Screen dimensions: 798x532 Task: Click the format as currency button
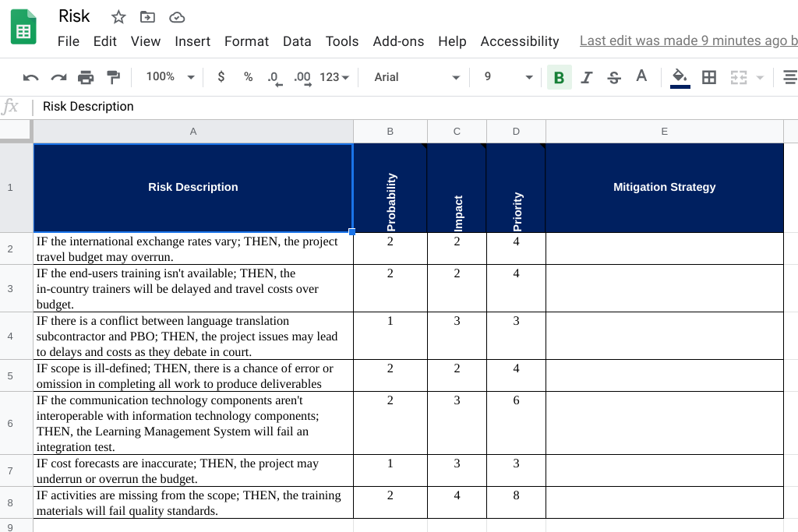pyautogui.click(x=221, y=77)
